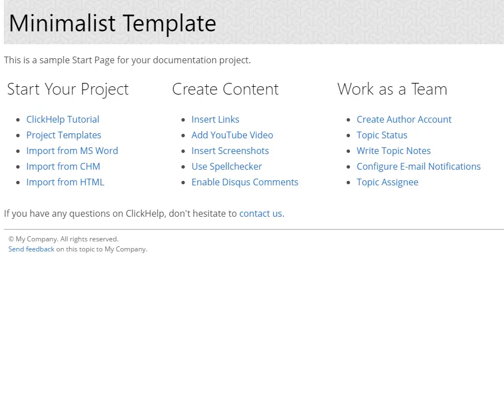The image size is (504, 420).
Task: Open the Topic Status link
Action: (x=382, y=135)
